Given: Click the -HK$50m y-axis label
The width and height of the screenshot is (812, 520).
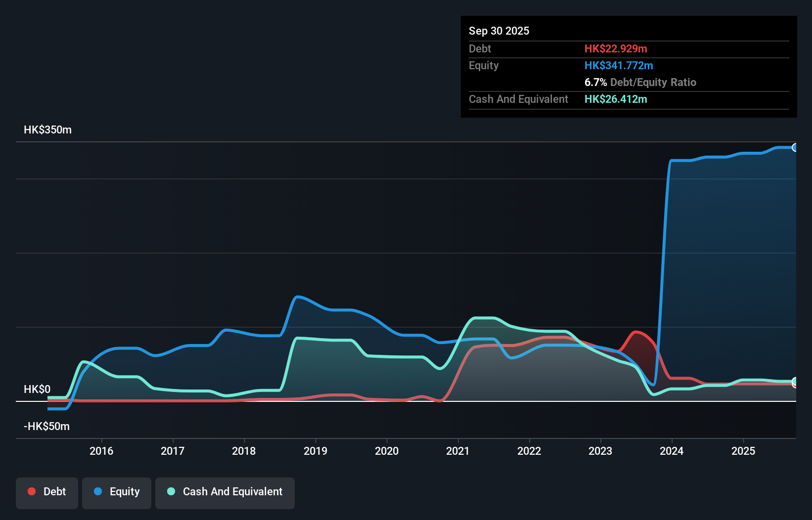Looking at the screenshot, I should pyautogui.click(x=47, y=427).
